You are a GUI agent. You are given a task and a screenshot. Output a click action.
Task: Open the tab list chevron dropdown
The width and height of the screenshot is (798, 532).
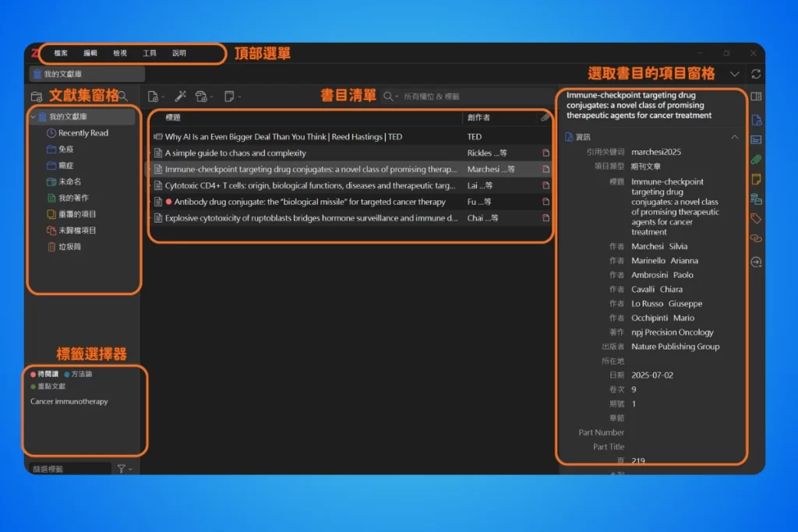(734, 74)
